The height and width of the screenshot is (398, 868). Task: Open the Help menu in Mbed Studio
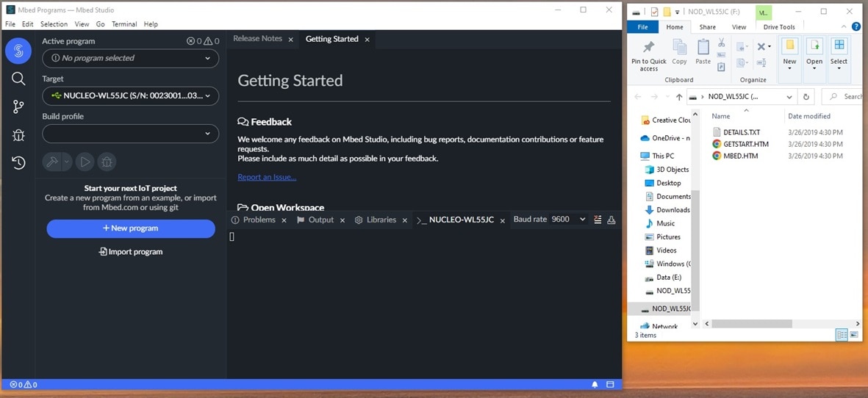click(x=151, y=24)
